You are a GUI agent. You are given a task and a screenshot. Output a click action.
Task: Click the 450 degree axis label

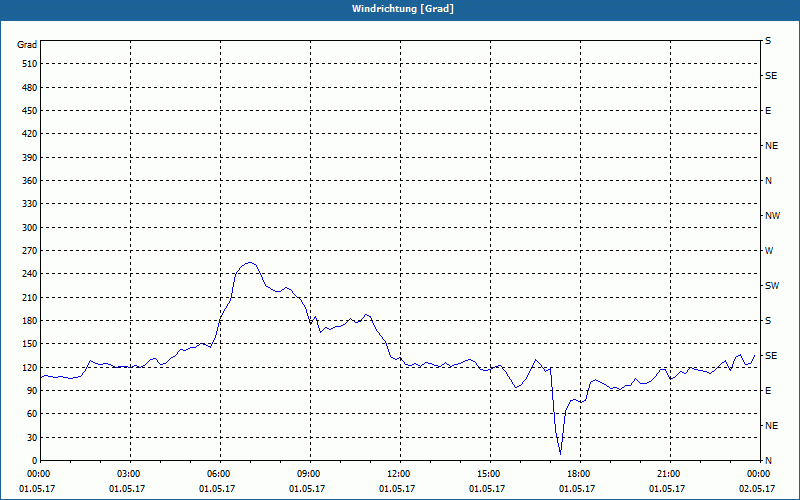click(30, 111)
